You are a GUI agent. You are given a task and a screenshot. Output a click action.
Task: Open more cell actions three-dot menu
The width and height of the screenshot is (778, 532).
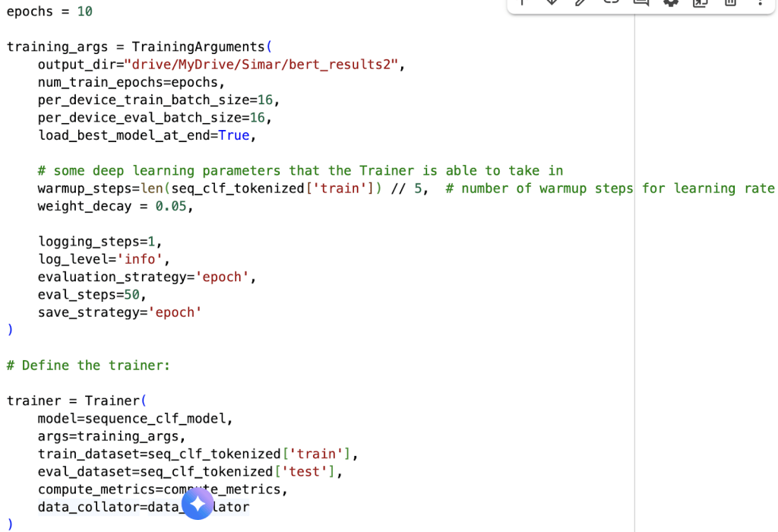click(760, 2)
